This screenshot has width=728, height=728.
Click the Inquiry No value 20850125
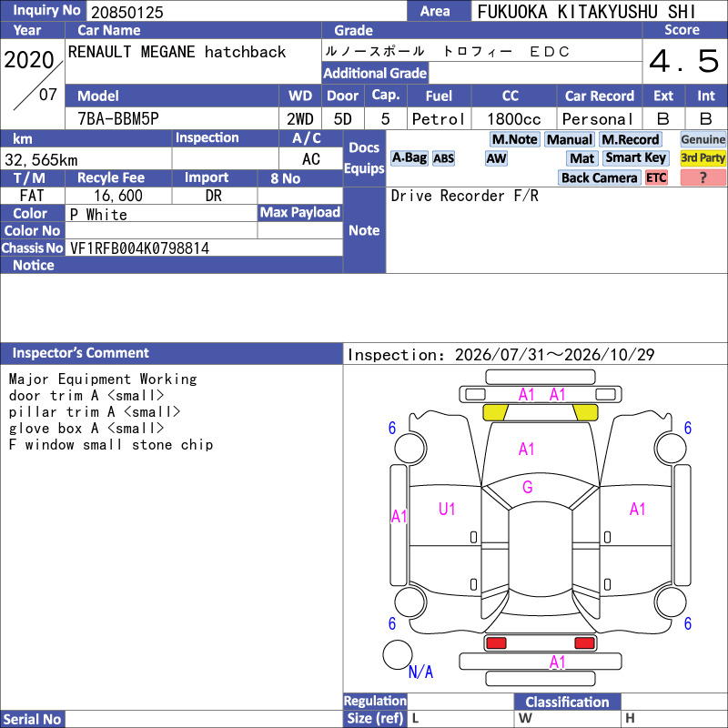tap(127, 12)
